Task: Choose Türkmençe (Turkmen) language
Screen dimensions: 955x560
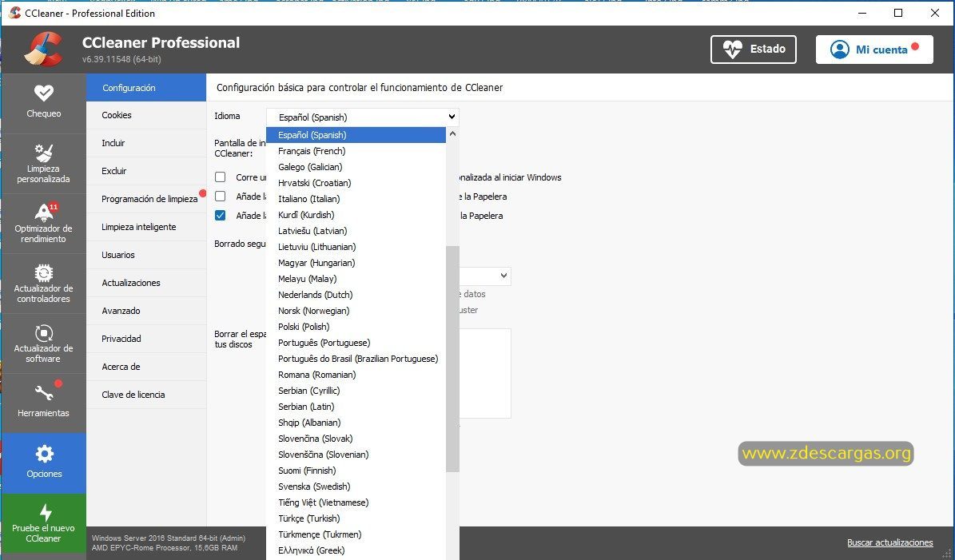Action: (356, 534)
